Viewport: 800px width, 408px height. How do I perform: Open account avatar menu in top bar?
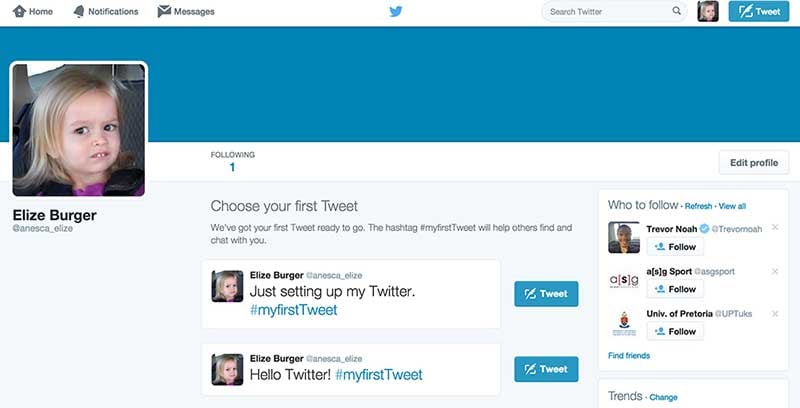point(708,11)
